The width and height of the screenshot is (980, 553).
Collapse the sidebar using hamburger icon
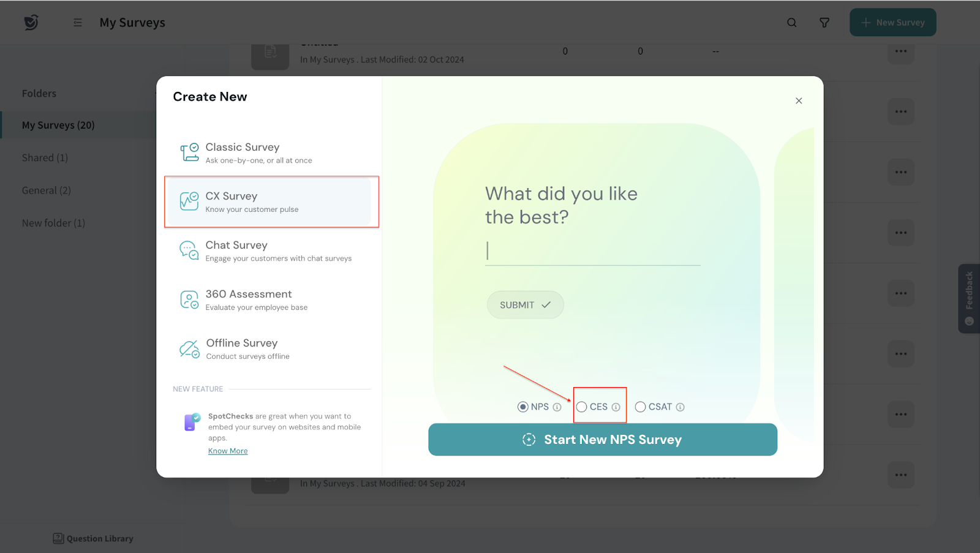point(78,23)
